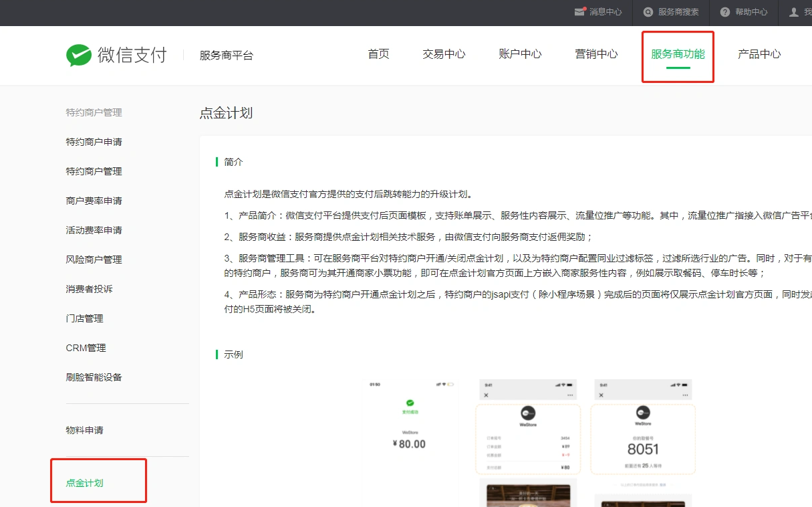Screen dimensions: 812x507
Task: Open CRM管理 in sidebar
Action: pyautogui.click(x=86, y=348)
